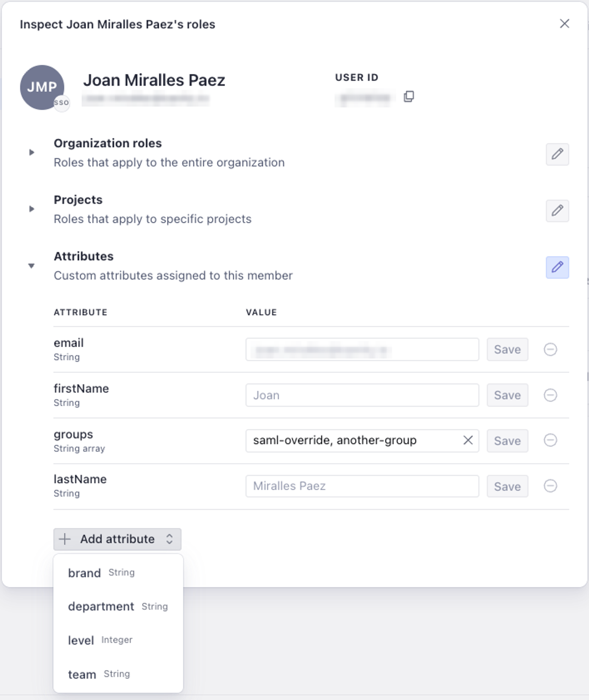Remove the email attribute with minus icon
This screenshot has width=589, height=700.
(550, 349)
